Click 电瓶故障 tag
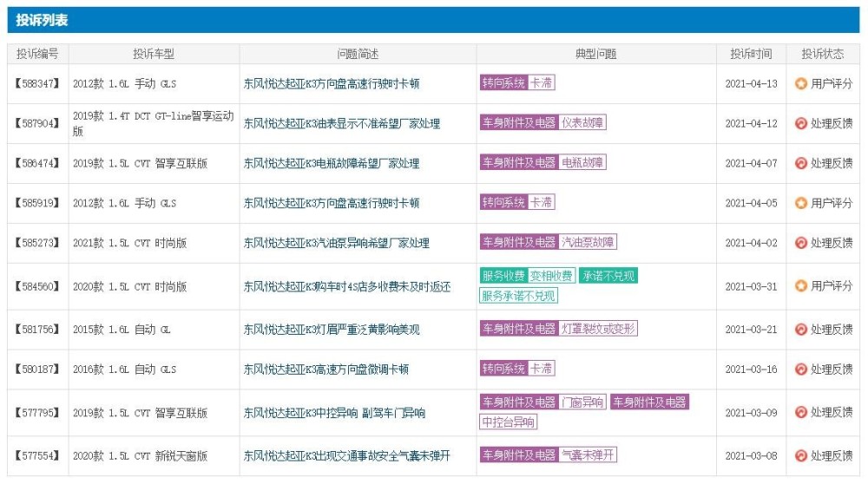 (x=582, y=162)
